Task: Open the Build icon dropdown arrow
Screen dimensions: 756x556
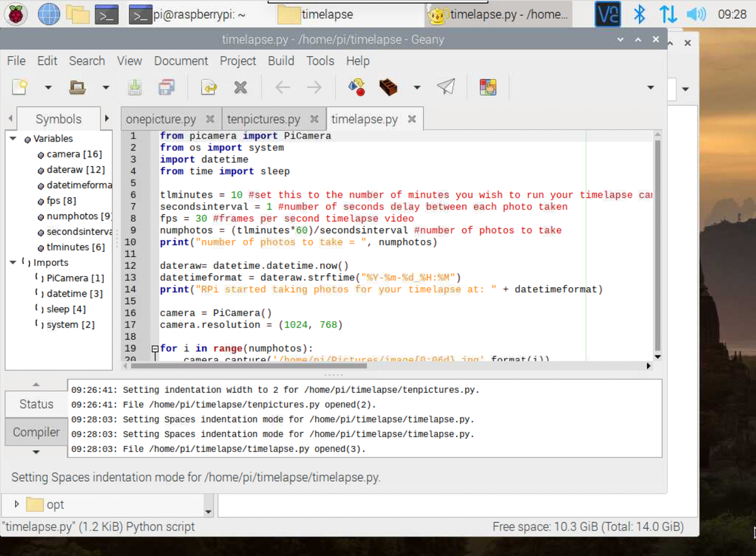Action: tap(416, 88)
